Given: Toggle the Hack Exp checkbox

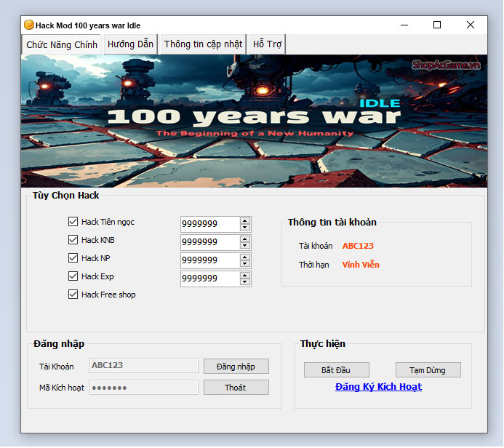Looking at the screenshot, I should 73,276.
